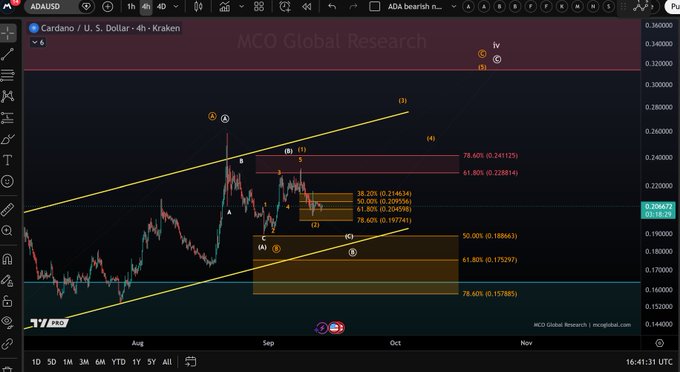Set the date range to 3M
680x372 pixels.
pyautogui.click(x=84, y=362)
